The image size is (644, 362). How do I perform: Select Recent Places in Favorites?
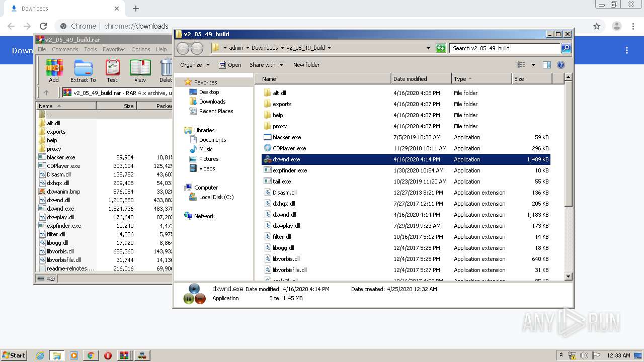tap(216, 111)
